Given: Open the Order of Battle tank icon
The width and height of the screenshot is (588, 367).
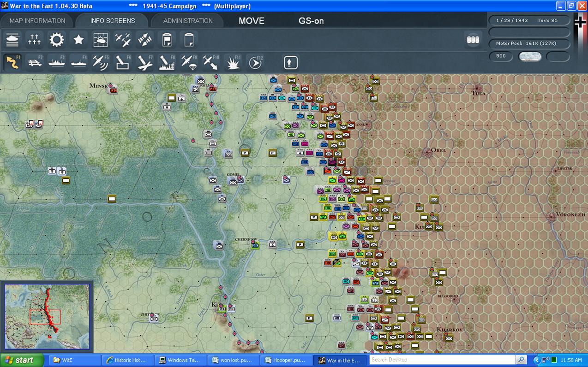Looking at the screenshot, I should coord(12,40).
